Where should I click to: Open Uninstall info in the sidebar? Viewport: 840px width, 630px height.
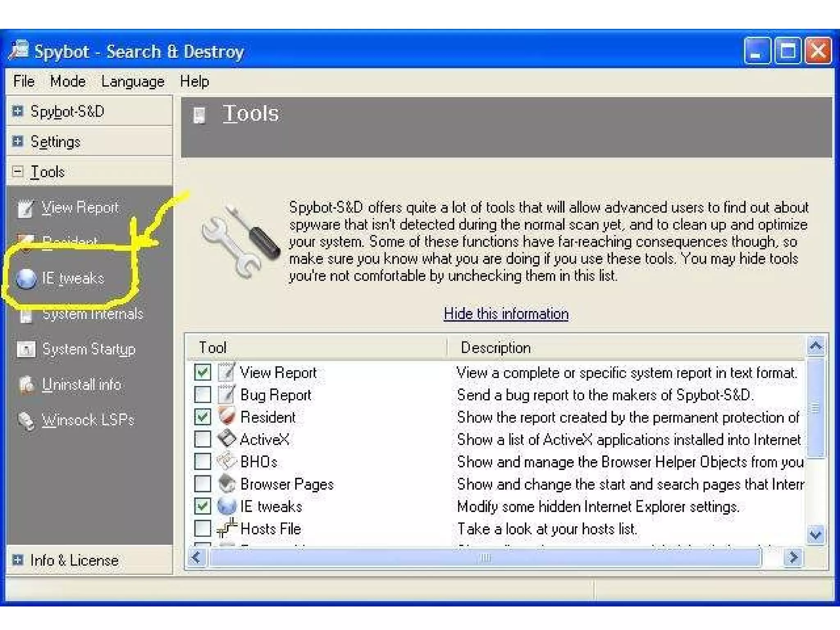[x=81, y=385]
